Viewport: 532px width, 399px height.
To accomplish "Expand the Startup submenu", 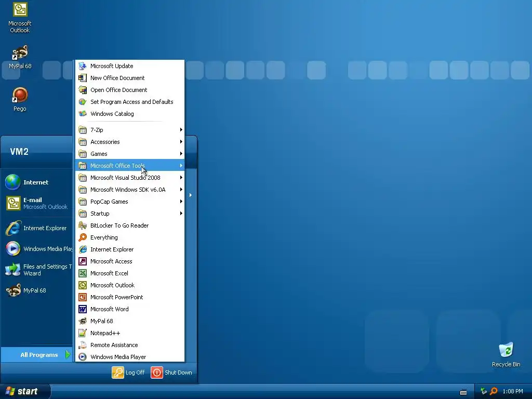I will 130,214.
